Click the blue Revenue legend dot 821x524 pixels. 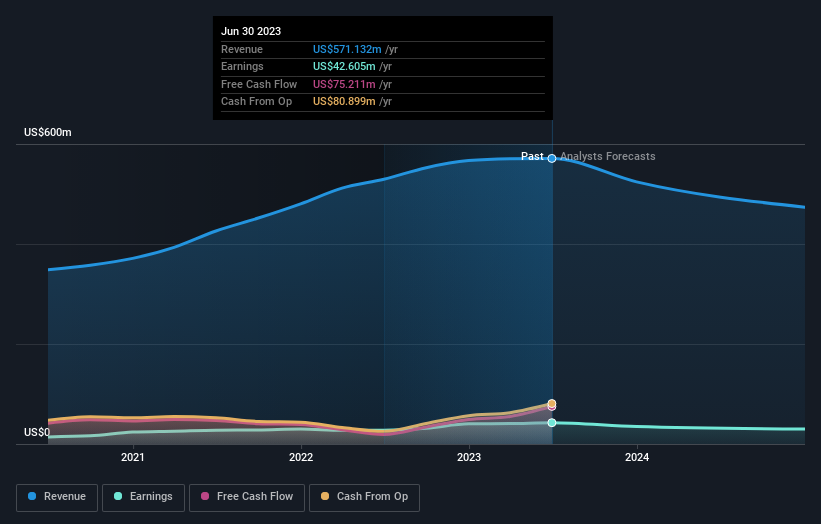pos(32,496)
